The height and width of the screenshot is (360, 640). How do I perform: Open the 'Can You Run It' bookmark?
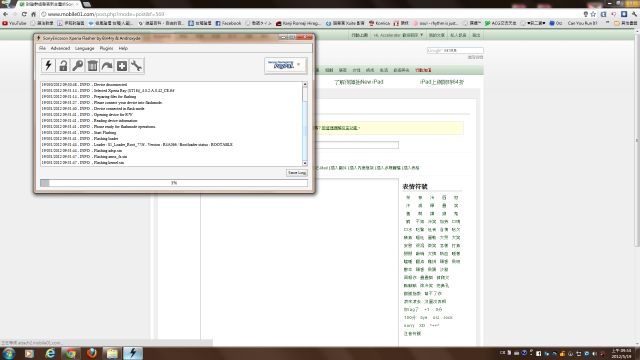[582, 23]
